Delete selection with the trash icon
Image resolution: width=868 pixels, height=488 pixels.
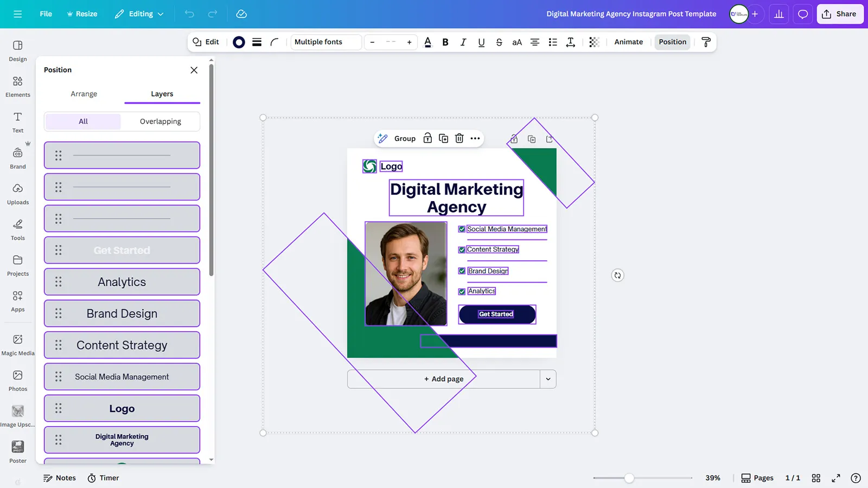(x=459, y=138)
